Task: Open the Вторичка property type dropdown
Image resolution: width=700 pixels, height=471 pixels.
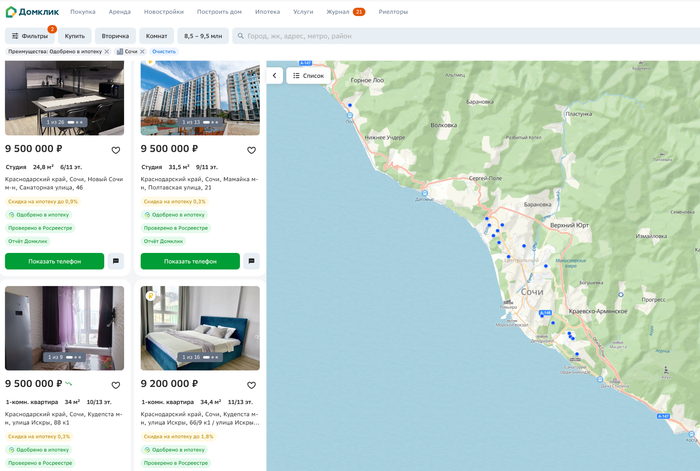Action: click(115, 36)
